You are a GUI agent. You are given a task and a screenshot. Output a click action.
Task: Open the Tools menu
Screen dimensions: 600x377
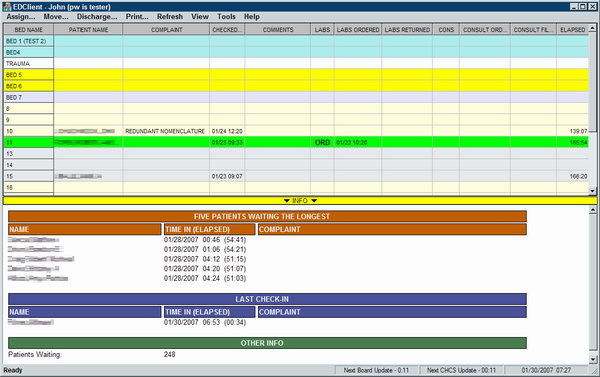(226, 16)
